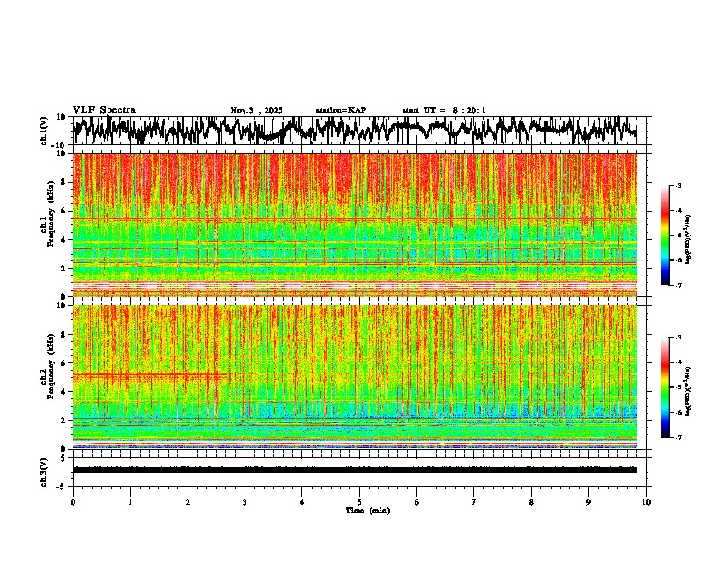Click the ch.3 black waveform band
Viewport: 728px width, 563px height.
(x=354, y=470)
